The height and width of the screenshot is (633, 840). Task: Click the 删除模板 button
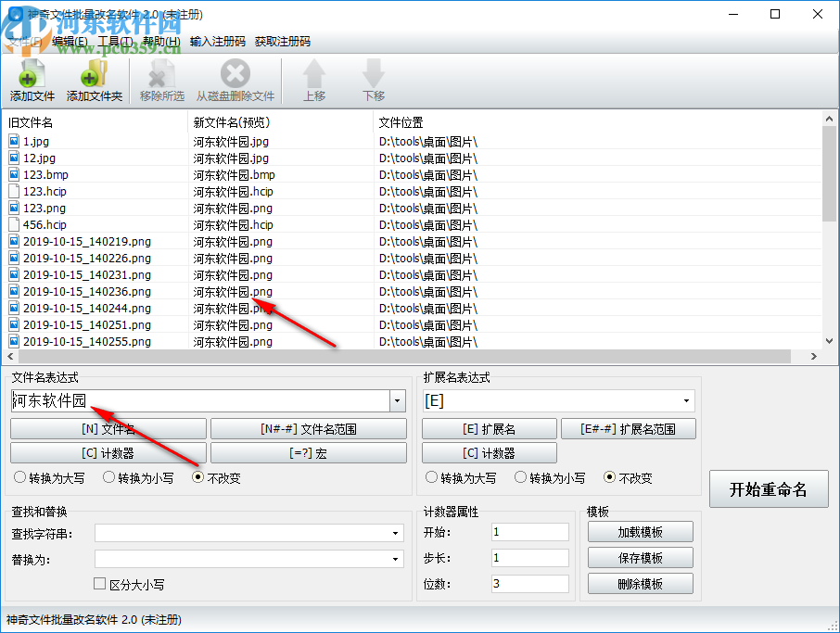click(640, 583)
